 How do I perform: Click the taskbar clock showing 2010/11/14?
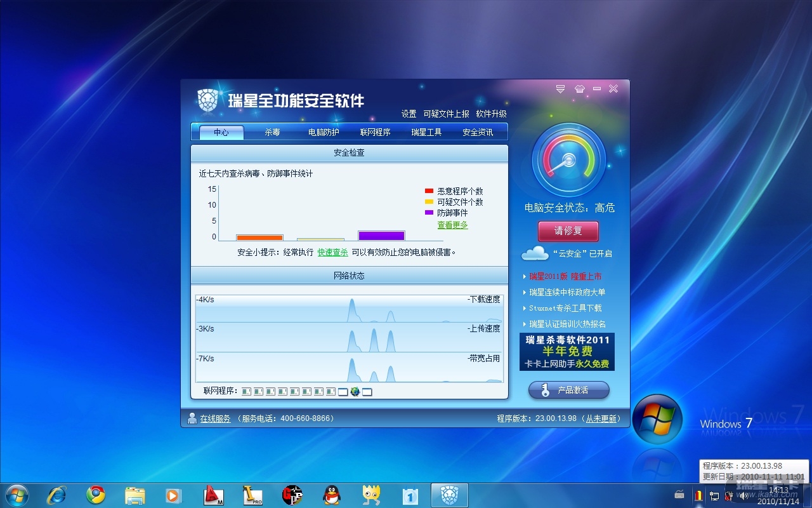[778, 496]
